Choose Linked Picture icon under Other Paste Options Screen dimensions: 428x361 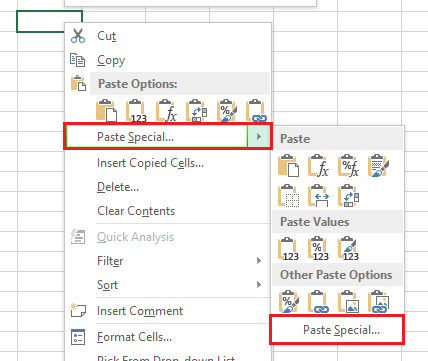378,302
